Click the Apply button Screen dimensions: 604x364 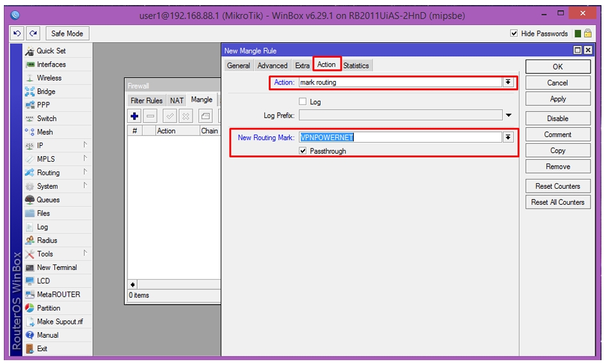[558, 99]
